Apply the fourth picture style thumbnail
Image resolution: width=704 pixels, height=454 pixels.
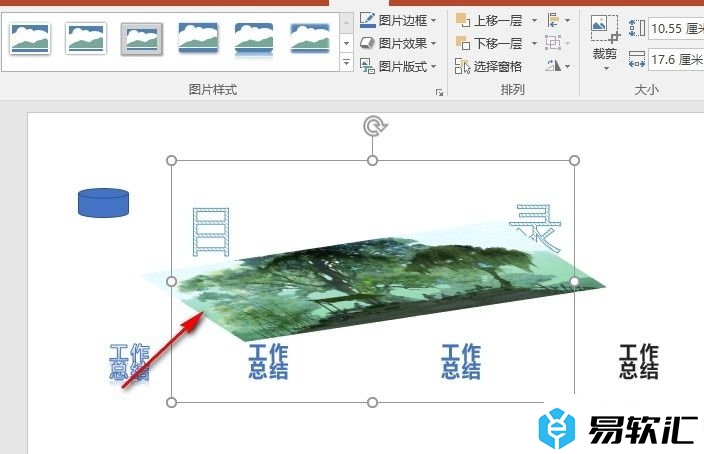198,38
